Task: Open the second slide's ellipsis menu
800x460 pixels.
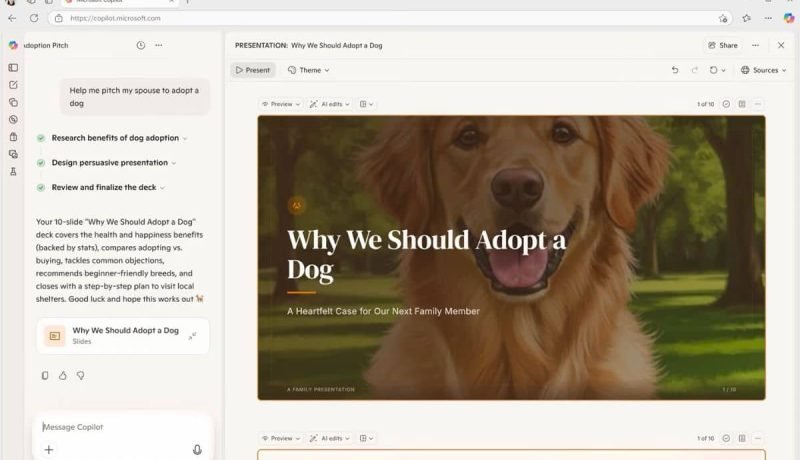Action: pos(758,438)
